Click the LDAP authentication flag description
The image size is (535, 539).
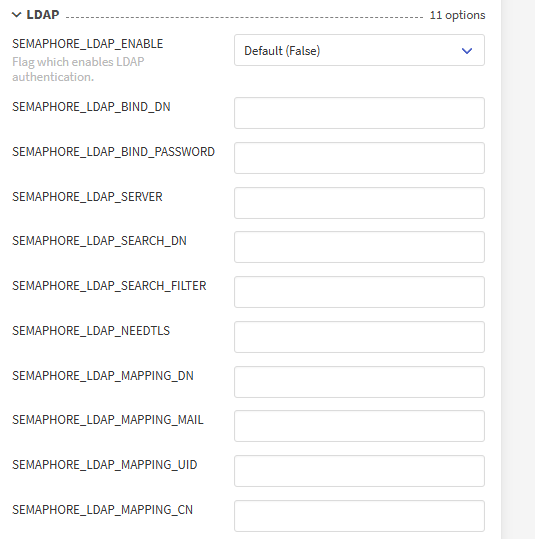click(78, 69)
